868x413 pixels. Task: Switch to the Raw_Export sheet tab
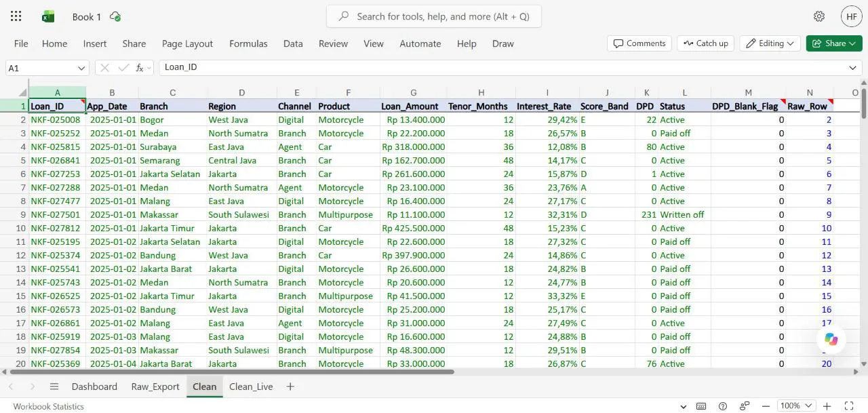coord(155,387)
